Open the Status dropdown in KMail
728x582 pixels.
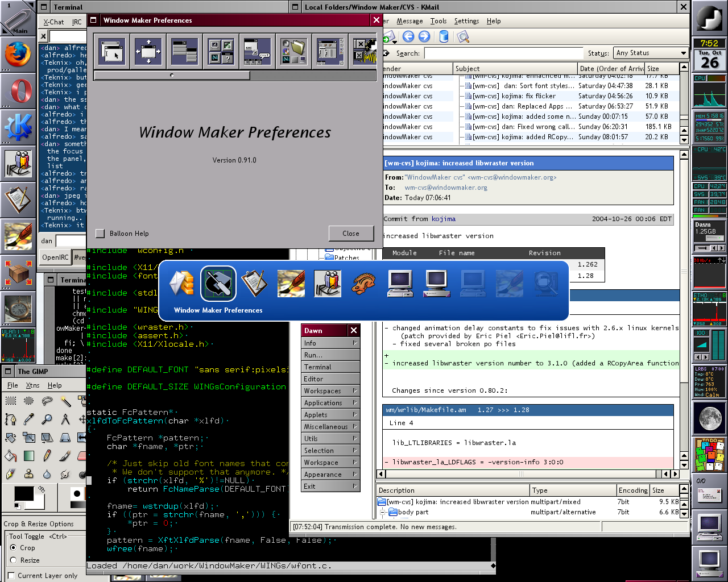(651, 53)
